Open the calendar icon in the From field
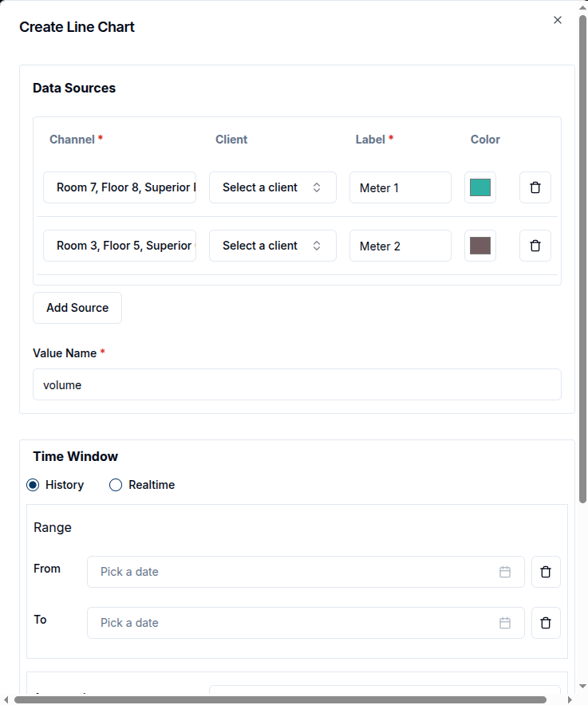Viewport: 588px width, 705px height. [x=504, y=571]
